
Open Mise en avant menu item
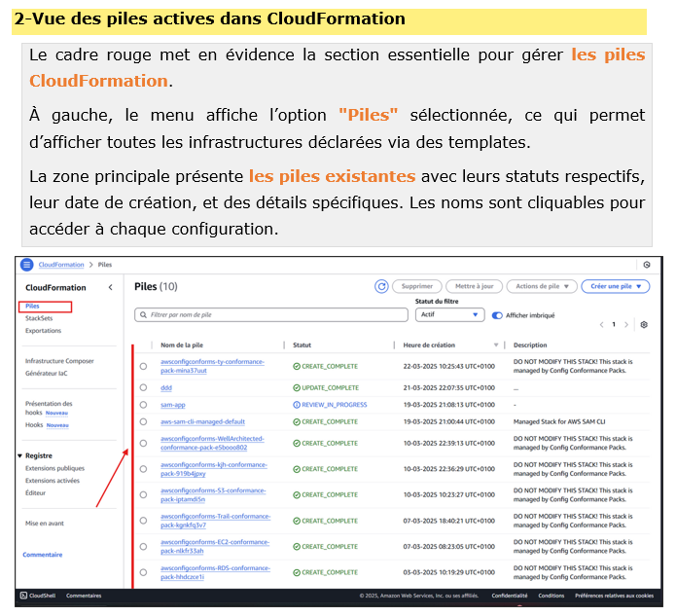point(45,524)
